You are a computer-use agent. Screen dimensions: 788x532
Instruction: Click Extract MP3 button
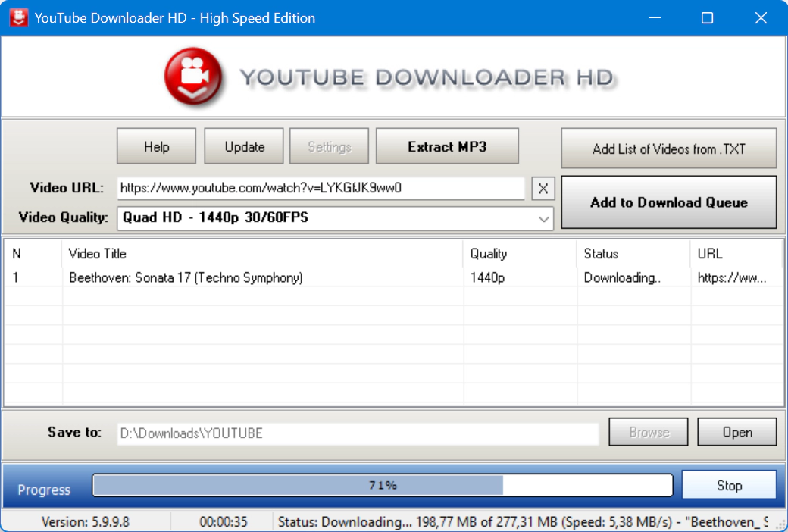[x=447, y=146]
